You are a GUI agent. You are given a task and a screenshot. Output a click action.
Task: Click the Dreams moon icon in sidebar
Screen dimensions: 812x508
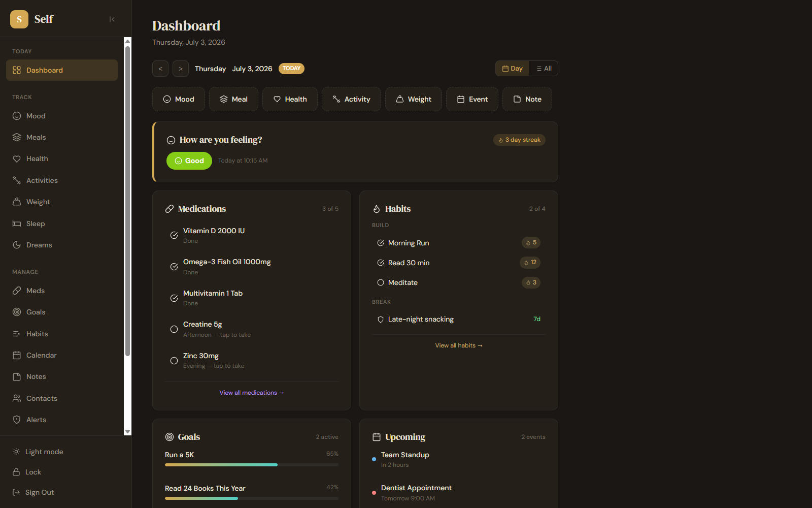tap(17, 245)
